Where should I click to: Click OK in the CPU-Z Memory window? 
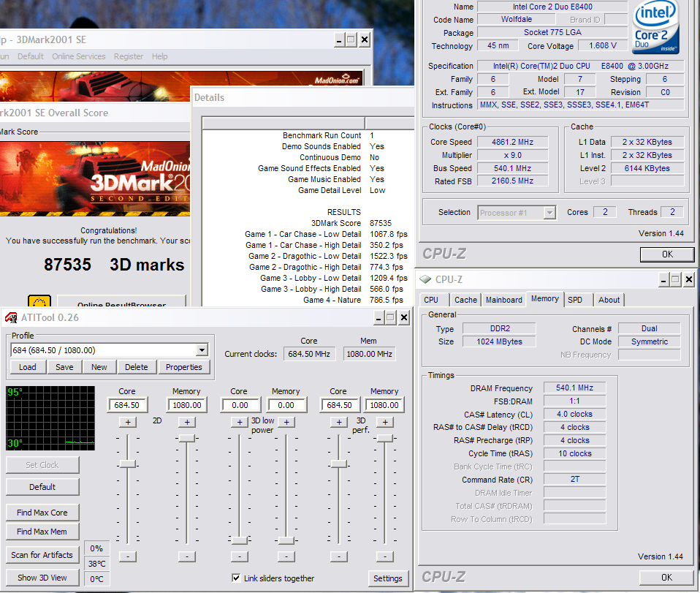coord(667,578)
